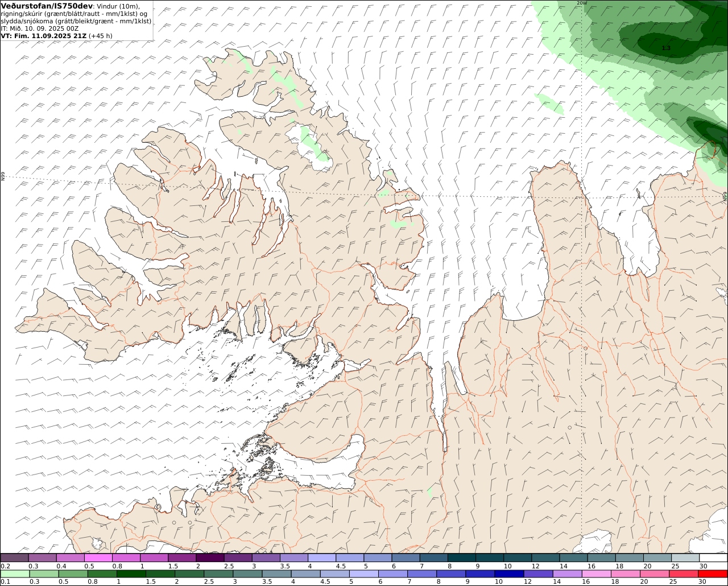Click the 1.3 precipitation maximum label
This screenshot has height=586, width=728.
(666, 48)
